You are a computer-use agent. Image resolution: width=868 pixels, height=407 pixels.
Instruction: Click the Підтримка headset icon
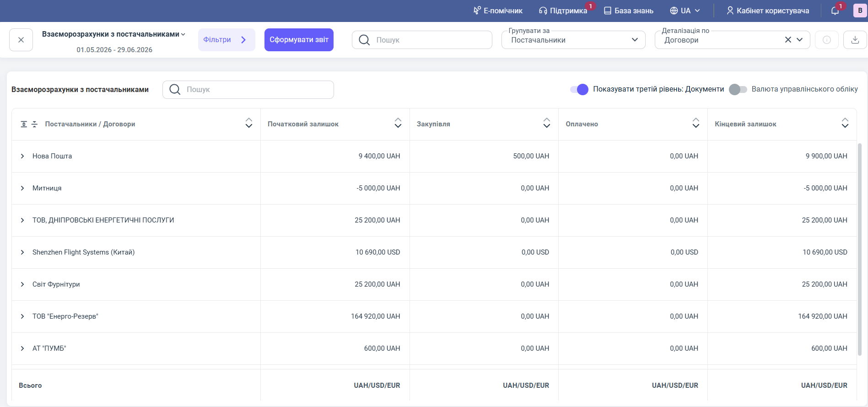click(x=543, y=11)
